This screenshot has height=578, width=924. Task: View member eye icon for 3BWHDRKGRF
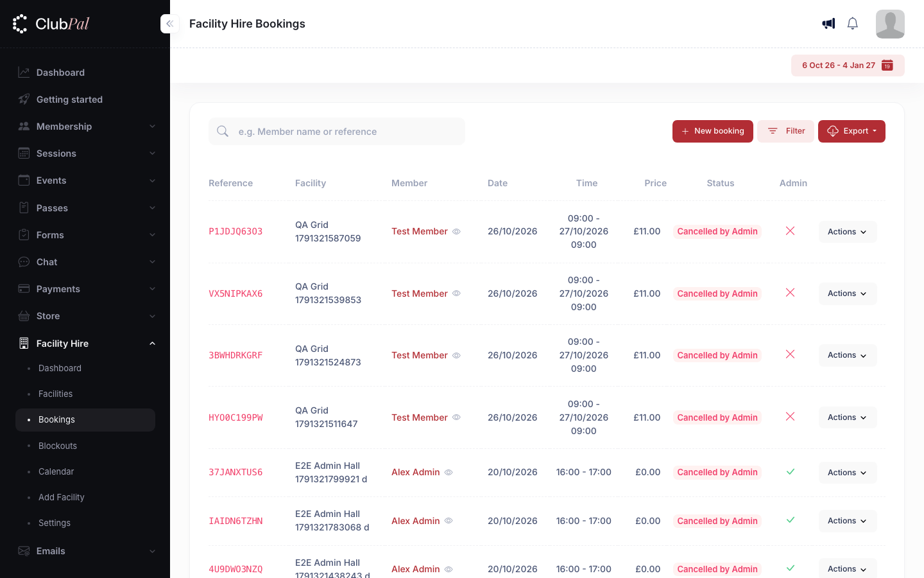click(x=457, y=356)
